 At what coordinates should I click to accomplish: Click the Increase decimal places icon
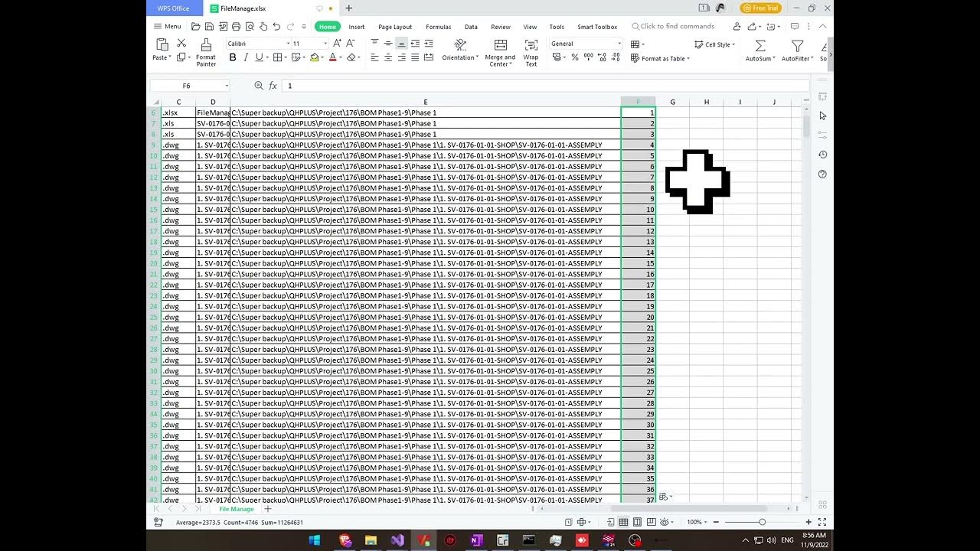click(x=603, y=57)
